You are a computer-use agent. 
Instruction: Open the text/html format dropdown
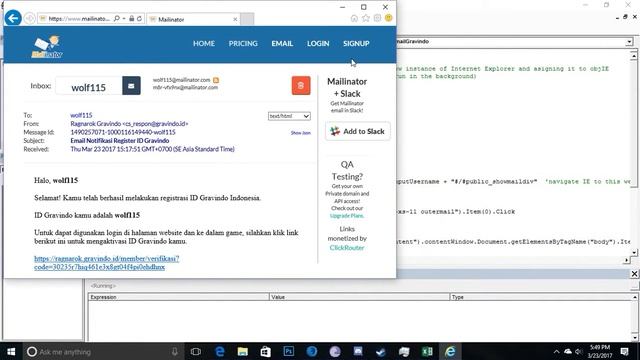(289, 116)
